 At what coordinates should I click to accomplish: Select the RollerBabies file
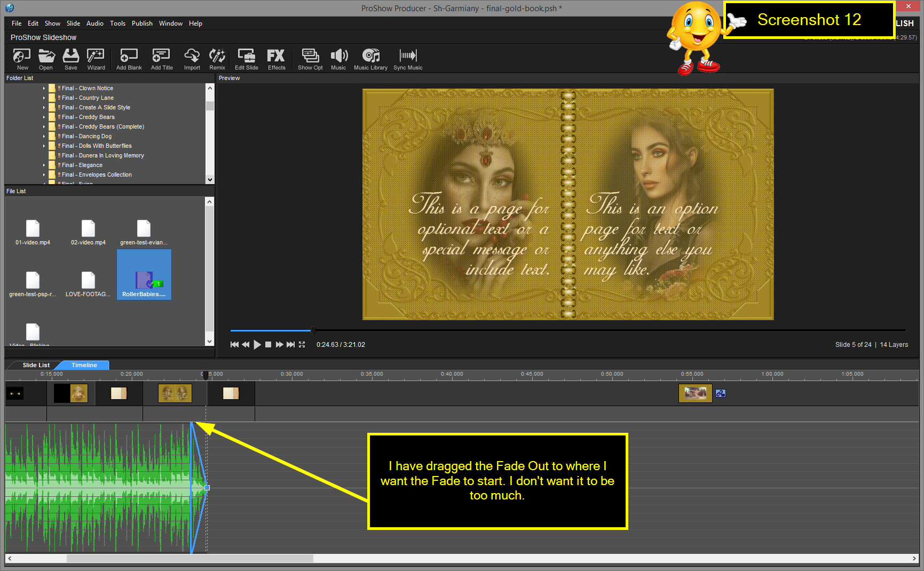pyautogui.click(x=144, y=275)
